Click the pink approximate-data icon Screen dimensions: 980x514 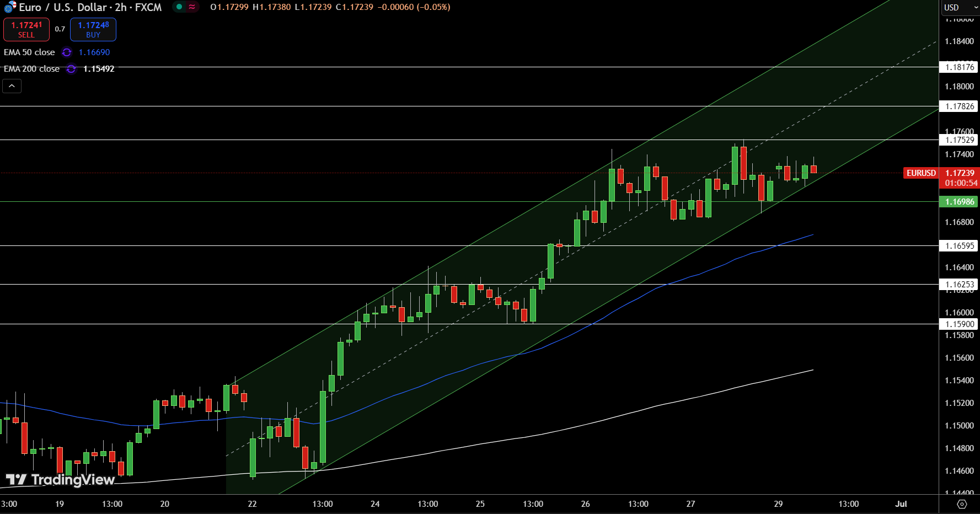point(192,7)
